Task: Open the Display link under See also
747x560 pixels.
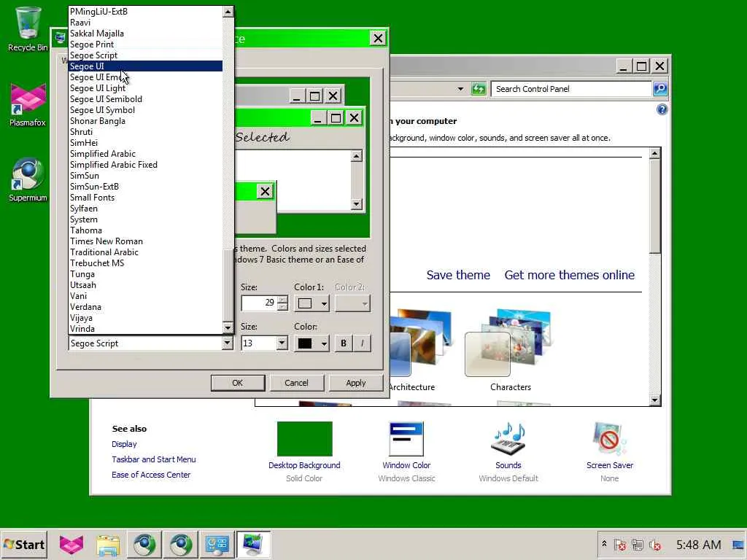Action: click(124, 444)
